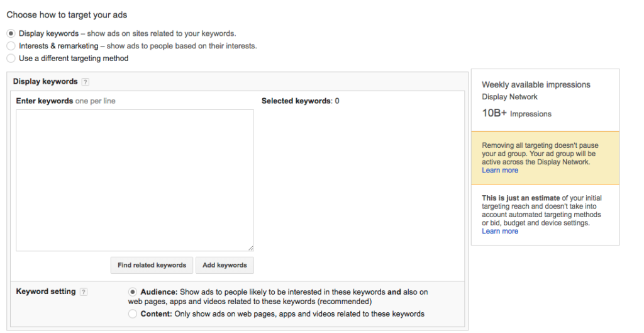Grab the textarea resize handle corner
Screen dimensions: 644x333
point(250,248)
